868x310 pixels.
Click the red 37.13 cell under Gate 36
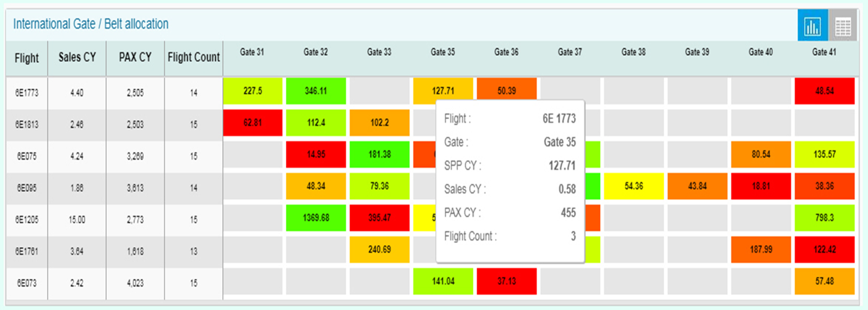pos(506,281)
